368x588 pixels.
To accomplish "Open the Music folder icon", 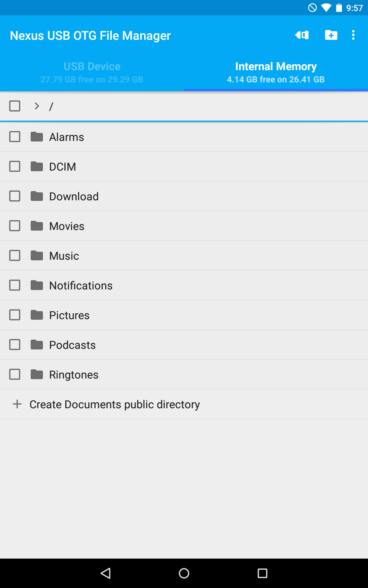I will [x=37, y=255].
